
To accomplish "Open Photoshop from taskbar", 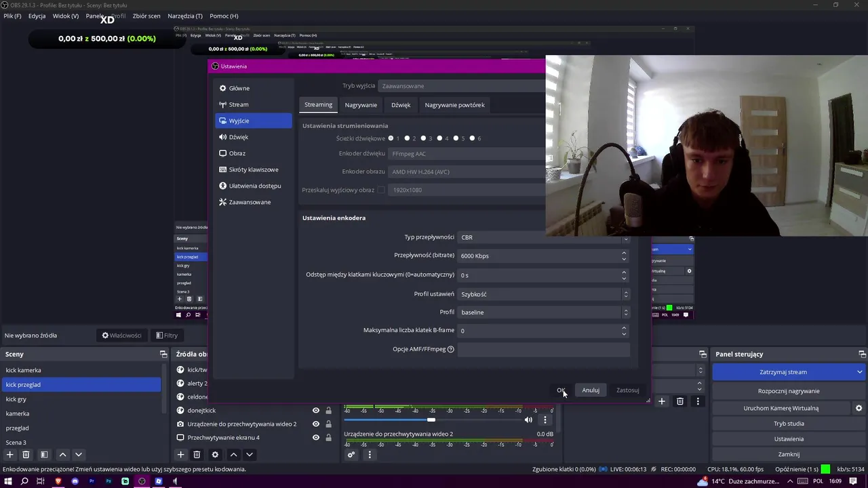I will click(x=108, y=481).
